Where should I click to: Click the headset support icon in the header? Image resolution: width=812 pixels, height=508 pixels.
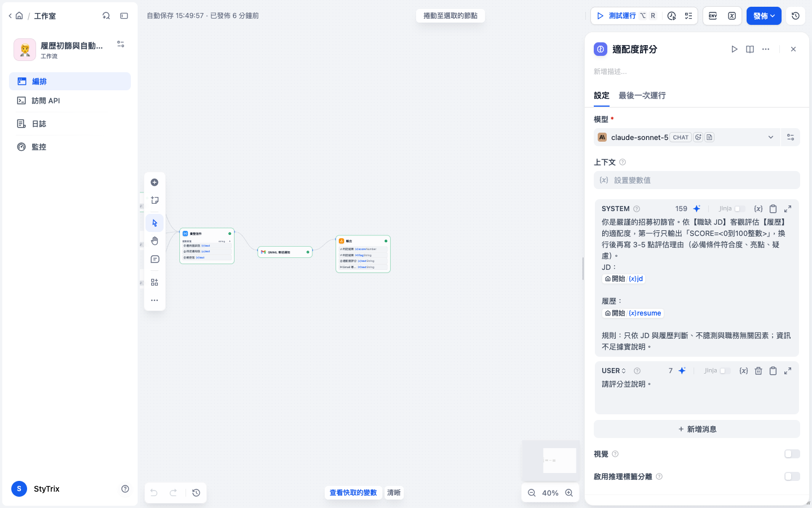[x=106, y=16]
